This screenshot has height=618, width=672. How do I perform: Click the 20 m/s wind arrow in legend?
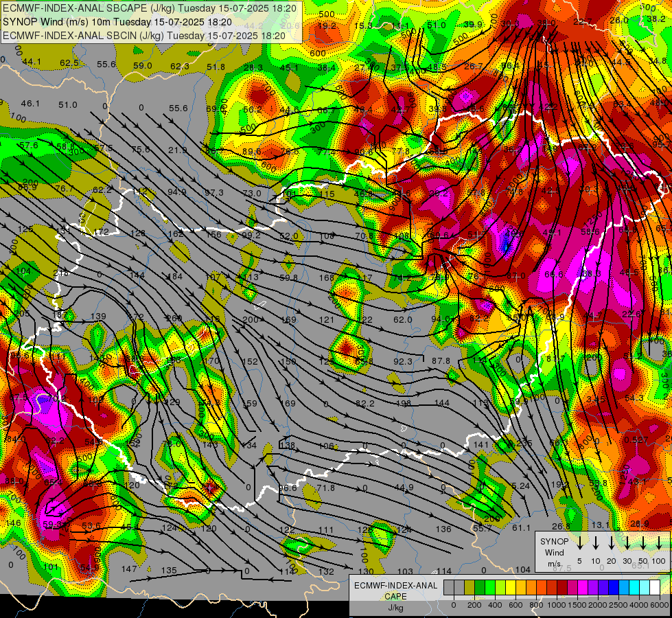(611, 542)
